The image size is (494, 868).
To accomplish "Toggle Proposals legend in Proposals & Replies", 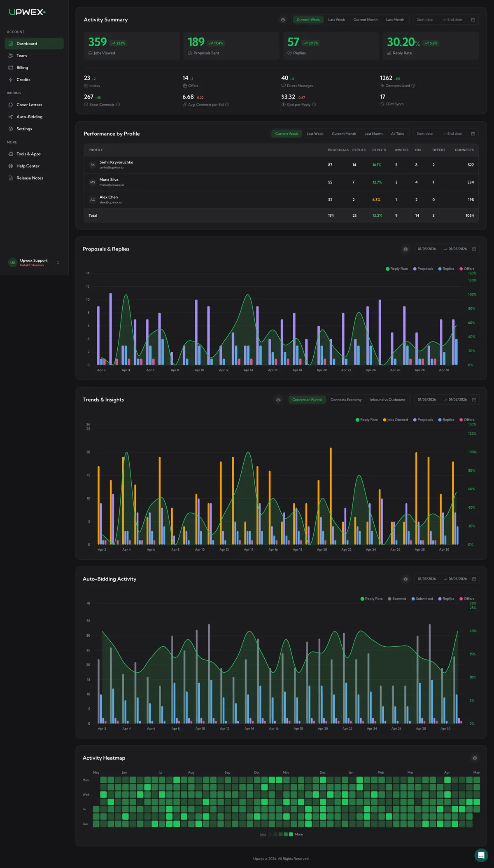I will 423,269.
